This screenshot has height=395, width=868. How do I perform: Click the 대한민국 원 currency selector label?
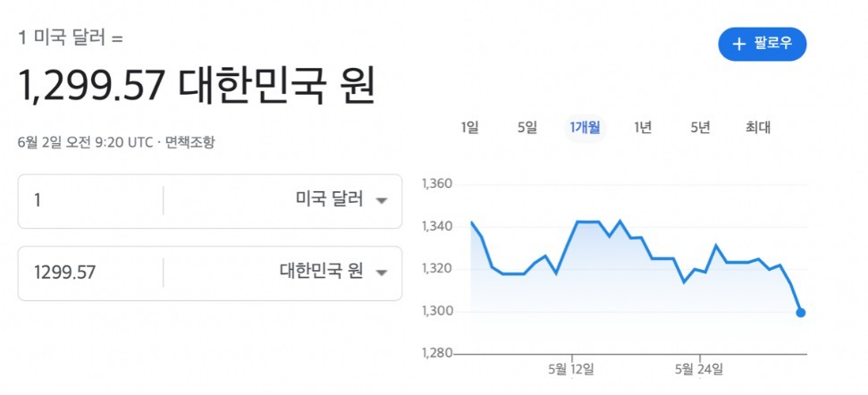[321, 272]
